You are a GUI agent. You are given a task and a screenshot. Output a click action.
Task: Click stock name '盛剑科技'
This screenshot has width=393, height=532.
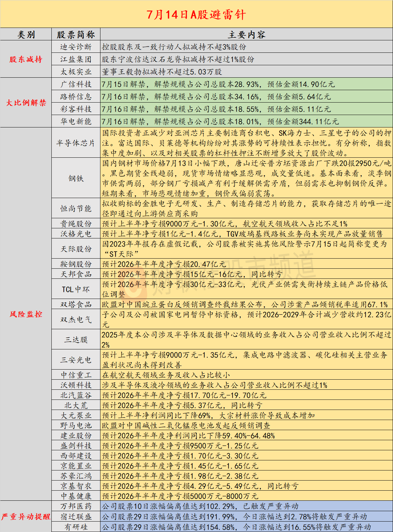[76, 446]
